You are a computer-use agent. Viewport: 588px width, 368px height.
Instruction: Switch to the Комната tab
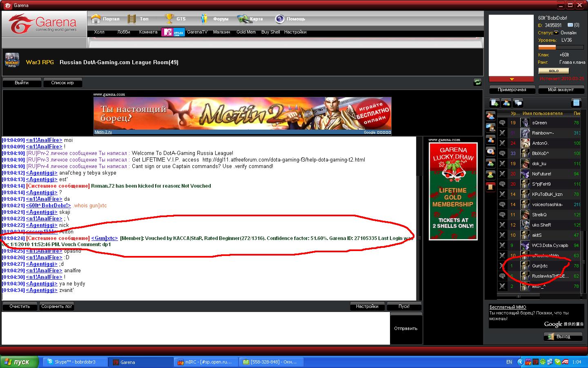tap(148, 32)
